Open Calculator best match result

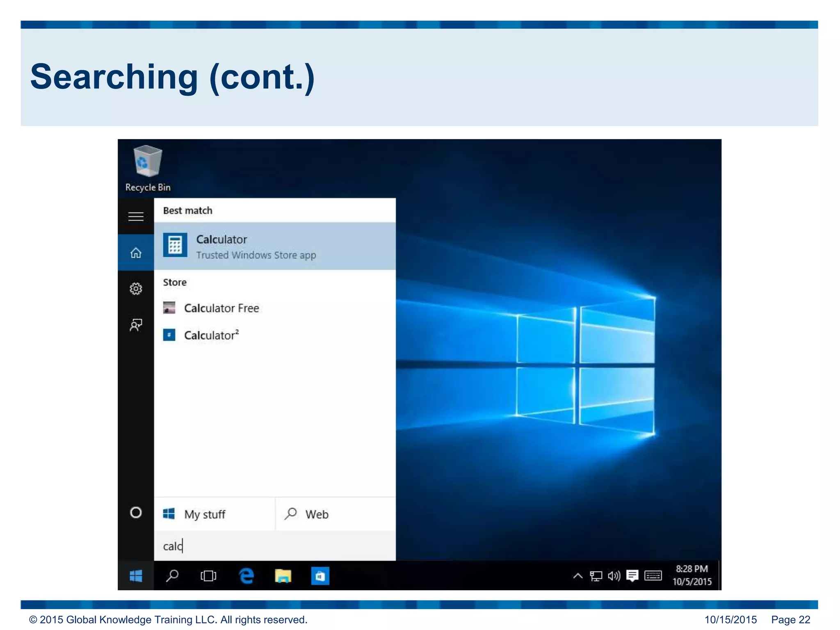point(274,246)
